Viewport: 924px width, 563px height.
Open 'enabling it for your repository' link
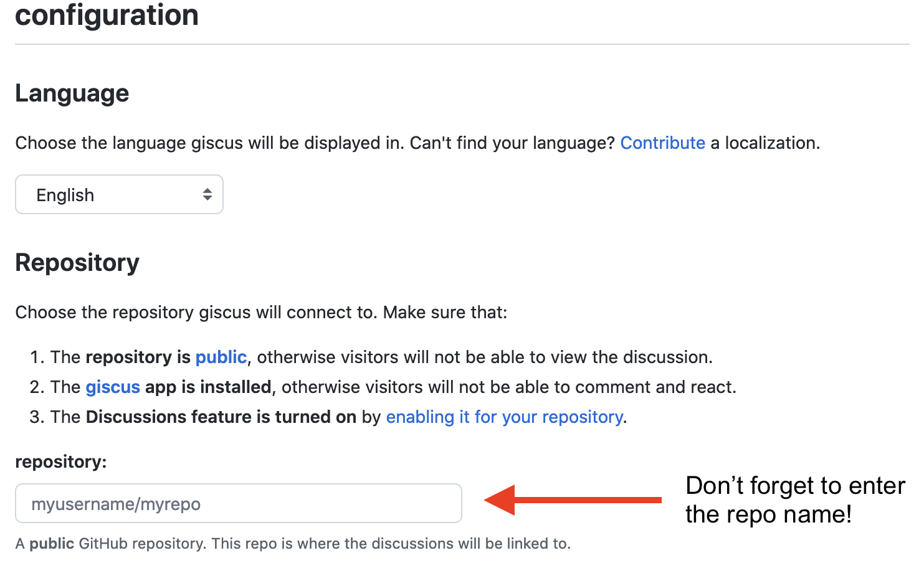[504, 417]
